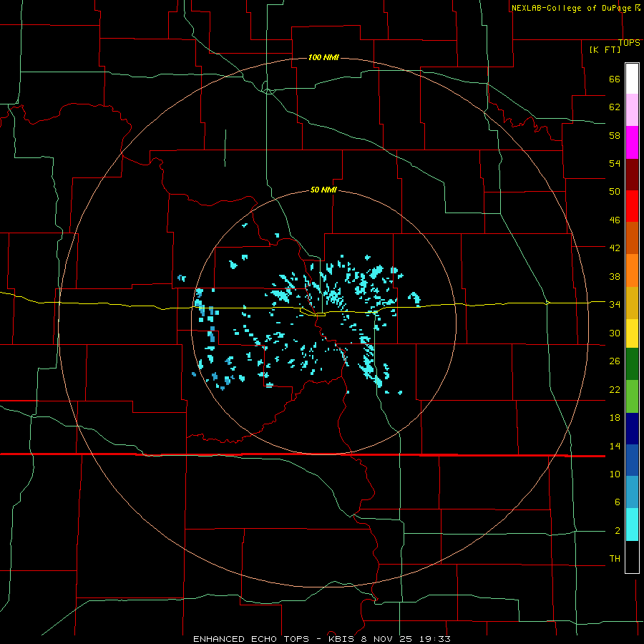
Task: Click the 34 legend value
Action: 615,304
